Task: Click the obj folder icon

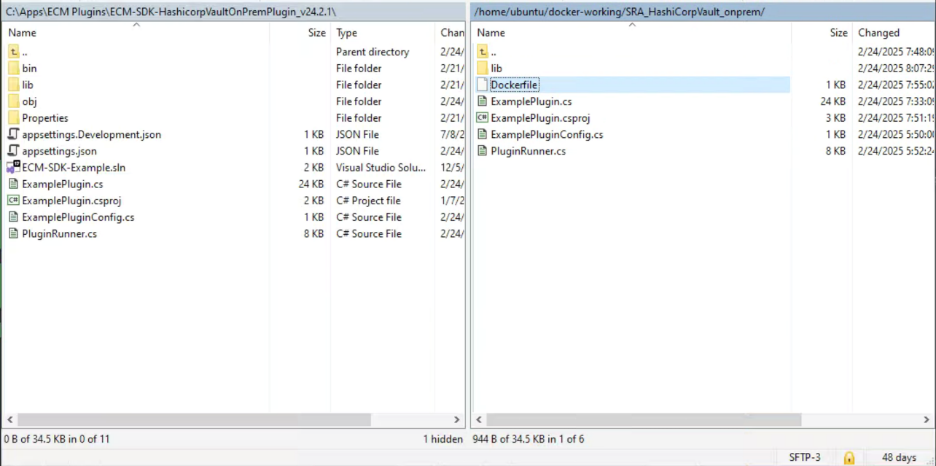Action: 14,101
